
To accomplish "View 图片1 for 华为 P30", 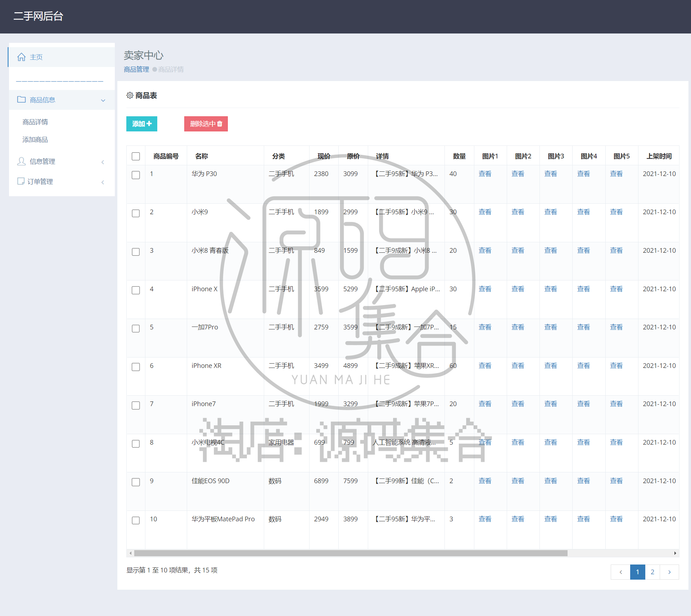I will tap(485, 174).
